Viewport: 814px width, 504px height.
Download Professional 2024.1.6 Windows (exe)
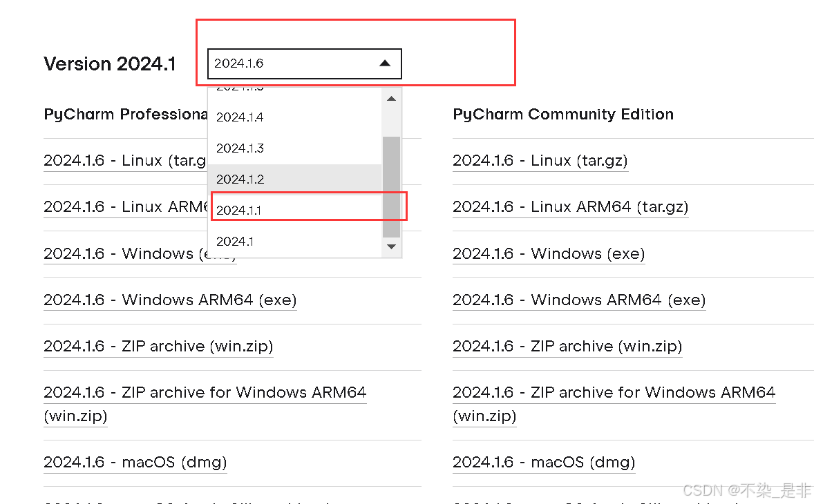coord(125,253)
